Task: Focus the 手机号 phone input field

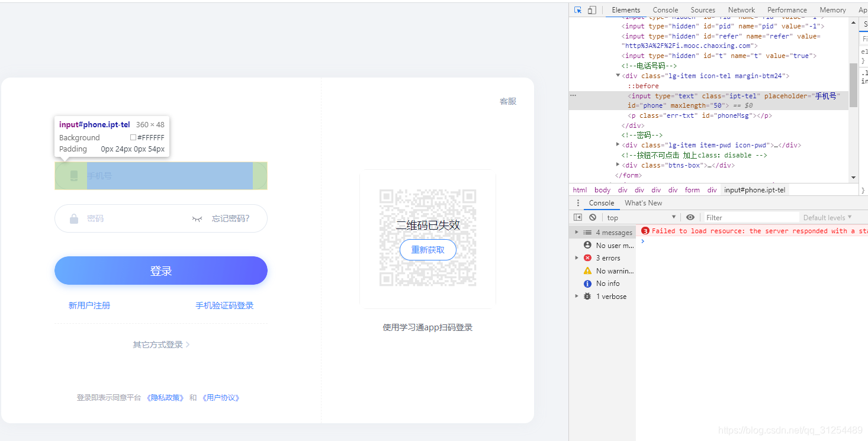Action: pyautogui.click(x=161, y=176)
